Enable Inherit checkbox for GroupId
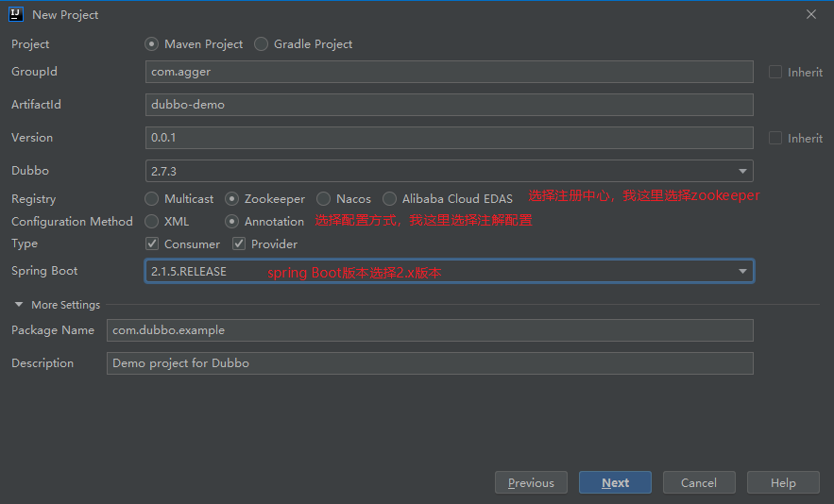The width and height of the screenshot is (834, 504). 775,72
